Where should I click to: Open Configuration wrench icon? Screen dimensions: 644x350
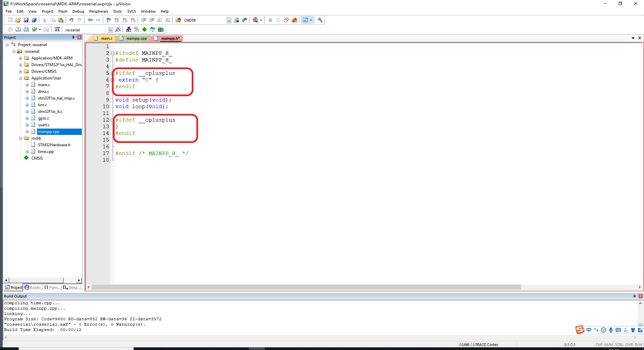[320, 20]
